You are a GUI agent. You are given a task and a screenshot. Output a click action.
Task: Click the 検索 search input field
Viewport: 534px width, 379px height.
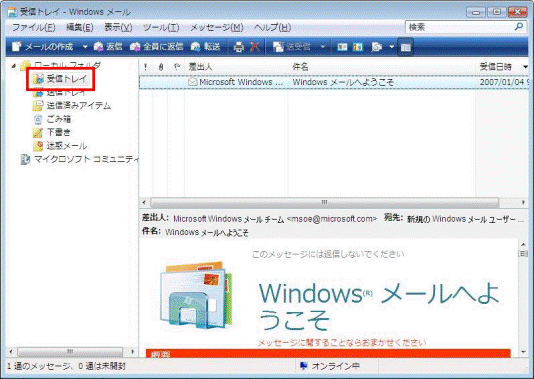pyautogui.click(x=460, y=27)
